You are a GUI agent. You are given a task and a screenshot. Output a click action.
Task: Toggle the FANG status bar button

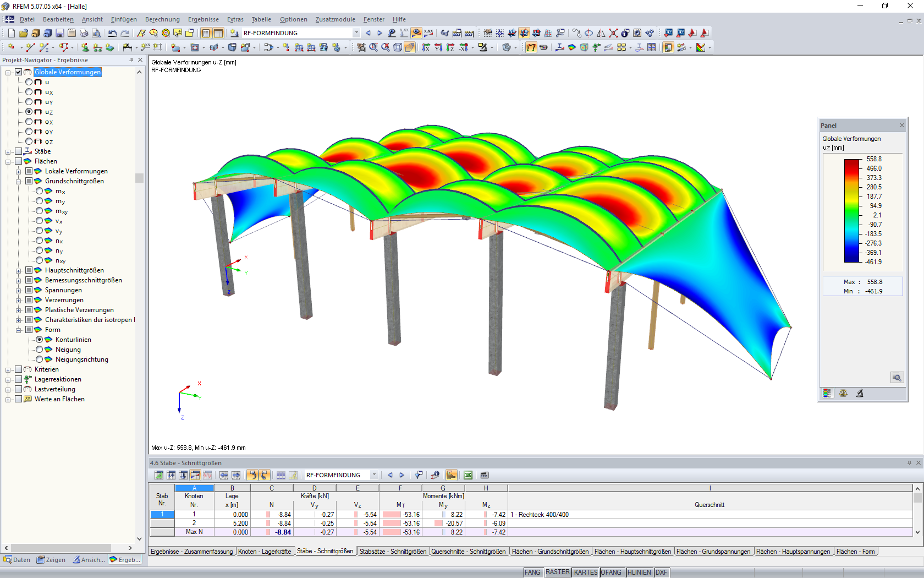pos(532,572)
